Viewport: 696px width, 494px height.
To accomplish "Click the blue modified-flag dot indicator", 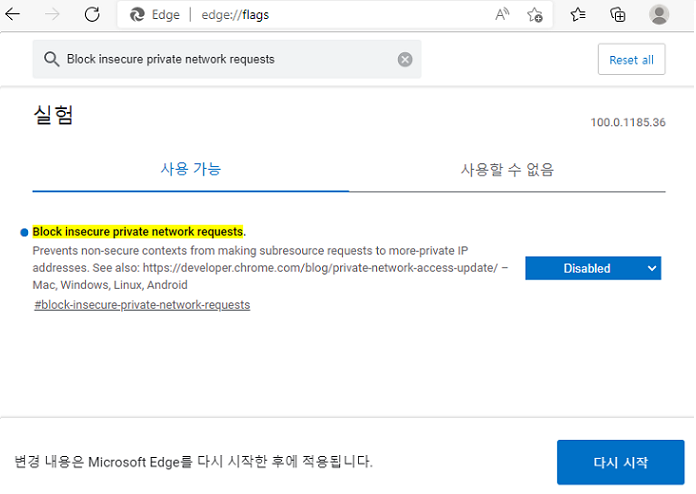I will pyautogui.click(x=24, y=232).
